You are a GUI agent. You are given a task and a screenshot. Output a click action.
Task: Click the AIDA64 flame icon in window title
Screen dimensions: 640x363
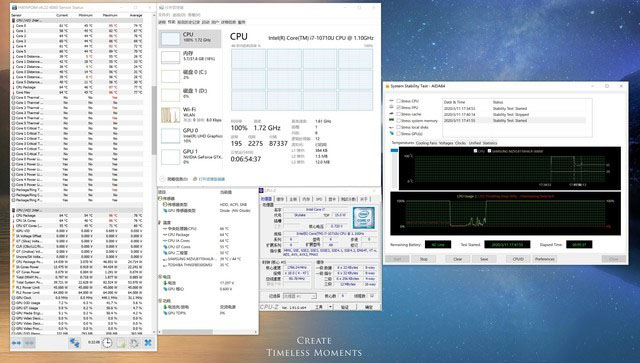pos(387,86)
